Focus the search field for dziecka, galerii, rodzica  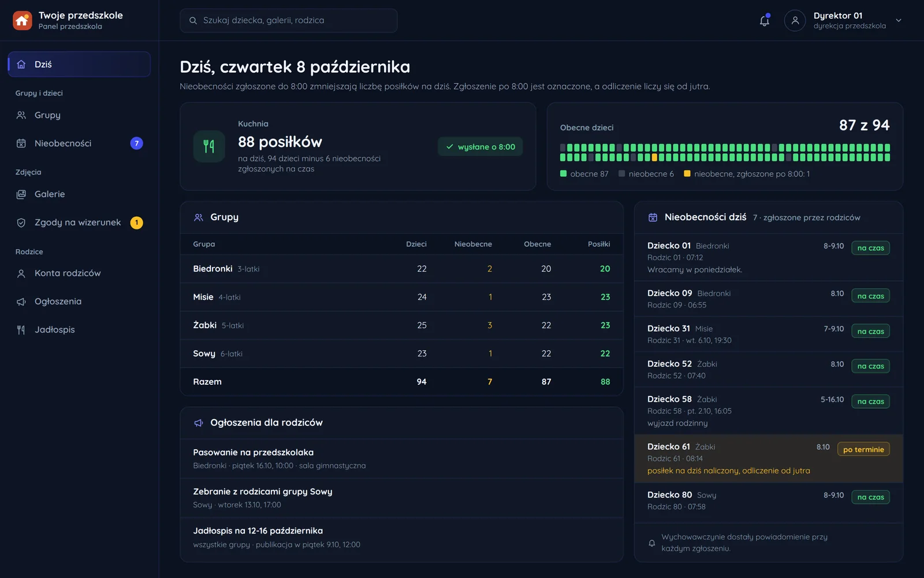click(x=289, y=20)
